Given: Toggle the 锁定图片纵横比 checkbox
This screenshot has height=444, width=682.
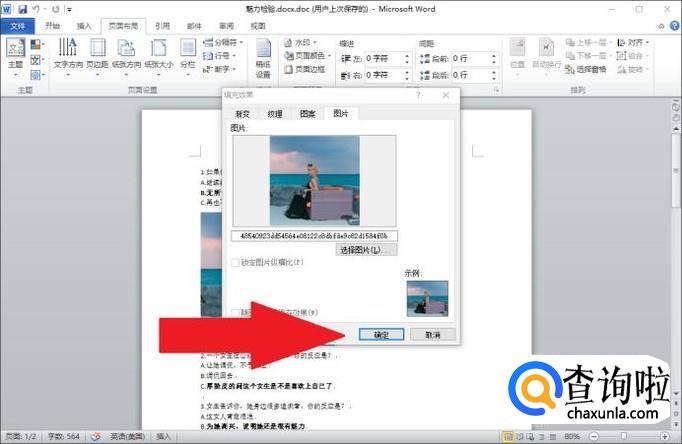Looking at the screenshot, I should pos(236,263).
